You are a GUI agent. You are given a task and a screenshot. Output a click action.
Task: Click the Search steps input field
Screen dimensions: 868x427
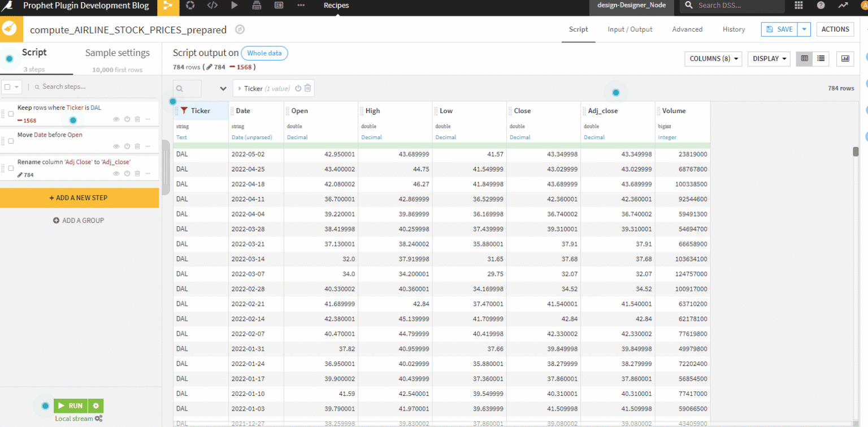click(79, 87)
